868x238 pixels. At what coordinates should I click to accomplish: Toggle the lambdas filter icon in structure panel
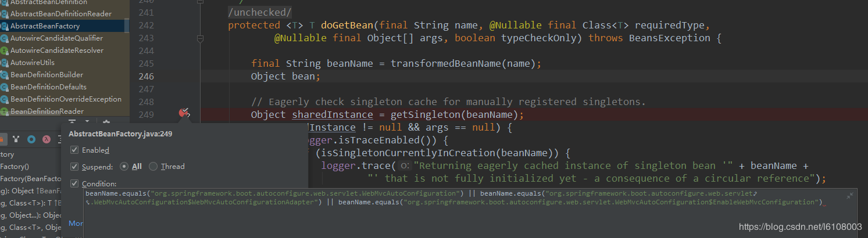(45, 139)
